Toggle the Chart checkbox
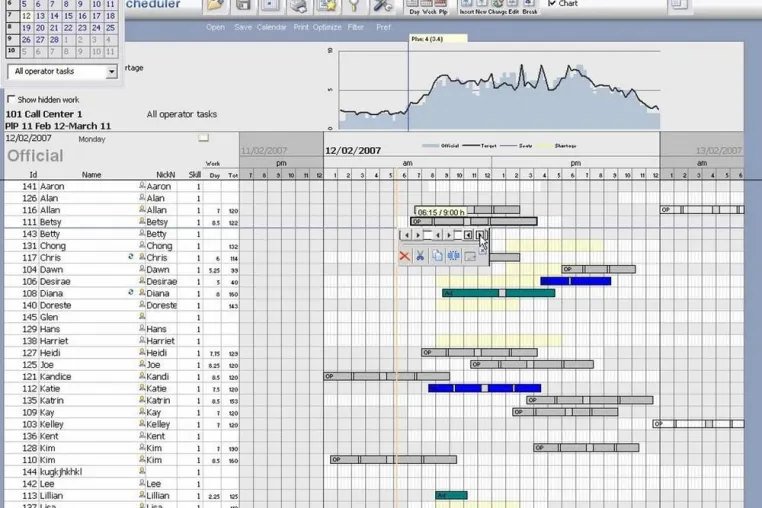Image resolution: width=762 pixels, height=508 pixels. coord(552,3)
